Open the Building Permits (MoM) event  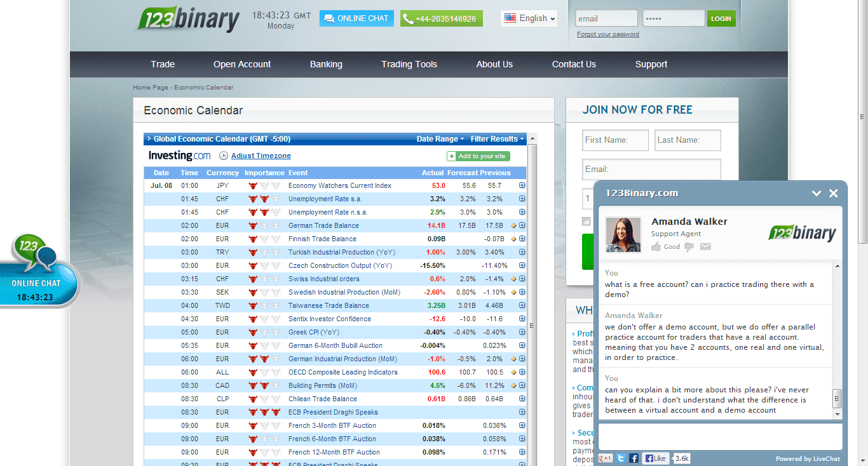323,385
